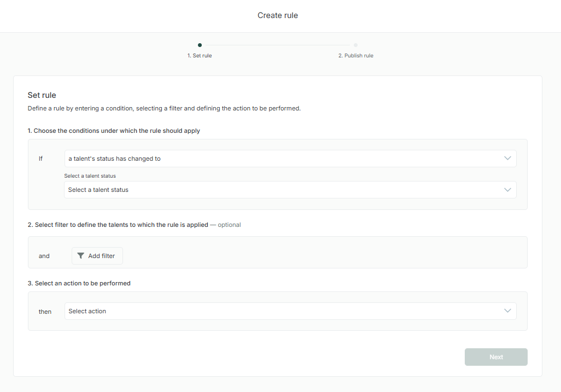Click the Set rule step dot

pos(200,45)
